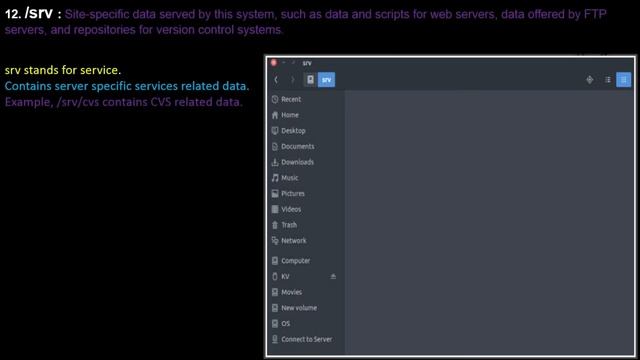Click the Recent clock icon
The image size is (640, 360).
275,99
